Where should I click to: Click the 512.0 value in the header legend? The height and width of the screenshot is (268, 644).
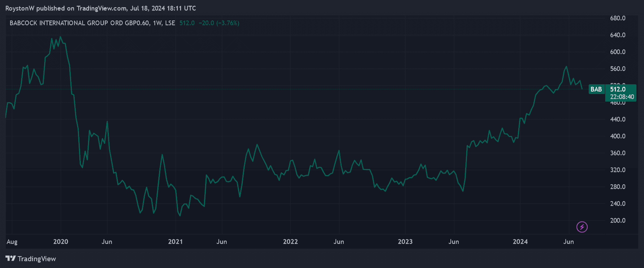click(187, 23)
